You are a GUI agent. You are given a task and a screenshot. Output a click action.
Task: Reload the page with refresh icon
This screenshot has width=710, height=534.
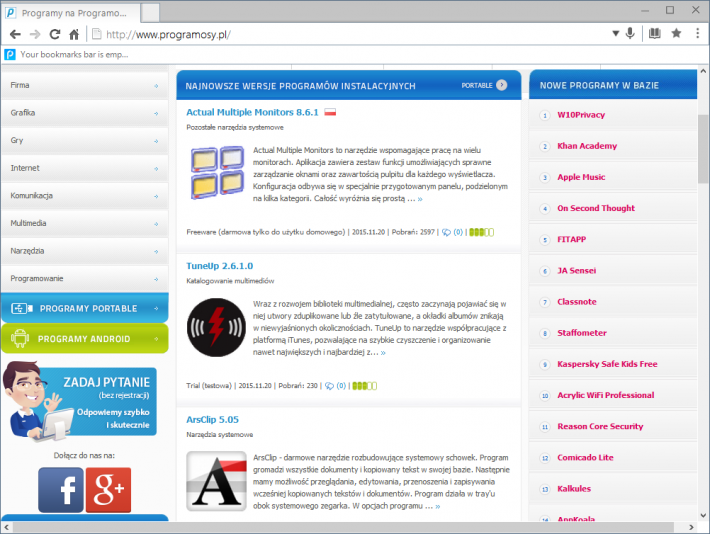pyautogui.click(x=55, y=34)
